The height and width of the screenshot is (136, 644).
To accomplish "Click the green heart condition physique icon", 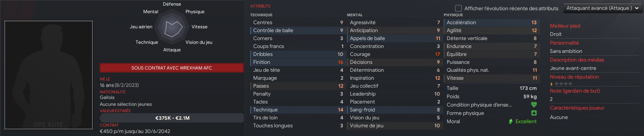I will coord(534,105).
